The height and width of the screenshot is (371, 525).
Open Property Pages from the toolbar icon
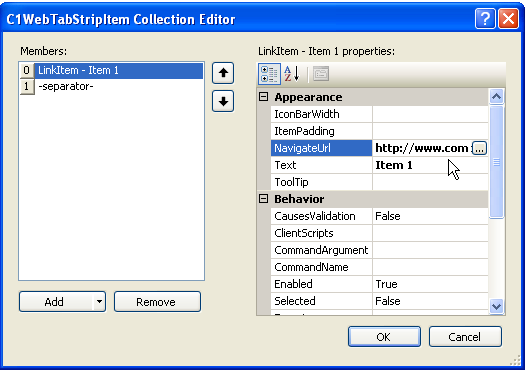click(x=321, y=74)
